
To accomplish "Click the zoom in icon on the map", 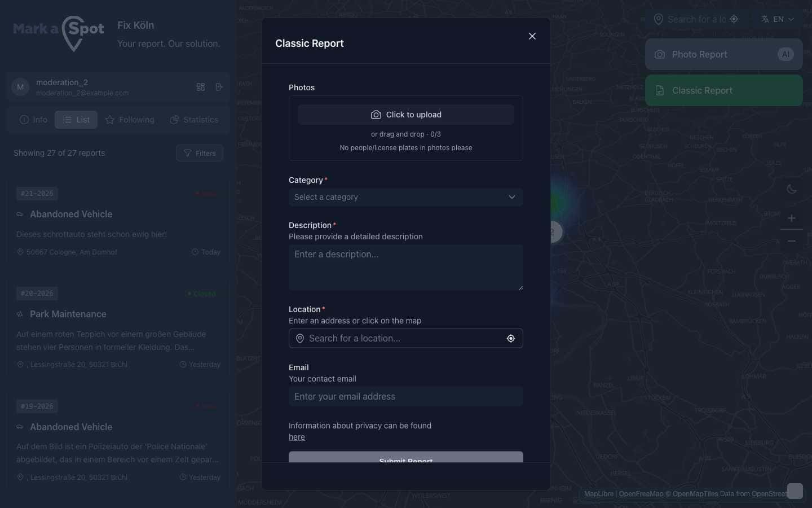I will click(x=791, y=218).
